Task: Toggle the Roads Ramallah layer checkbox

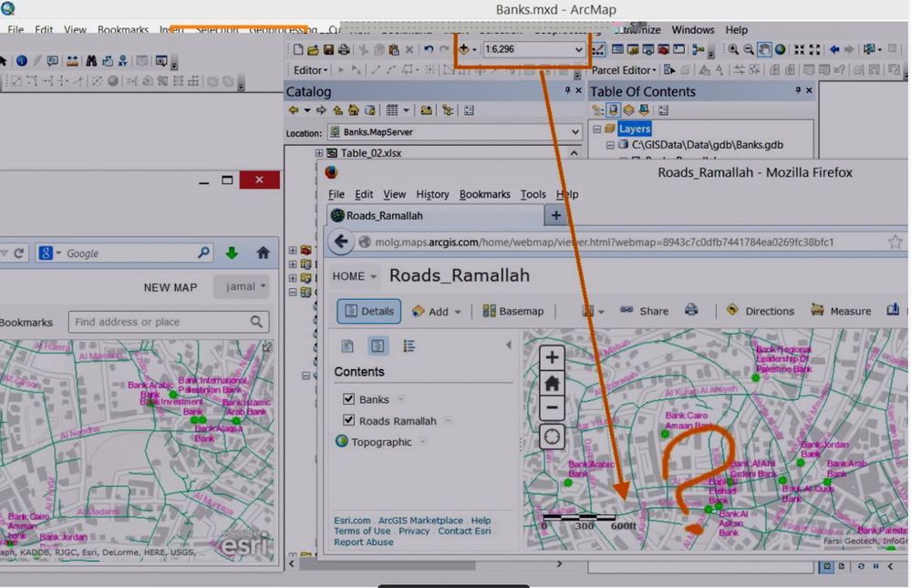Action: [348, 419]
